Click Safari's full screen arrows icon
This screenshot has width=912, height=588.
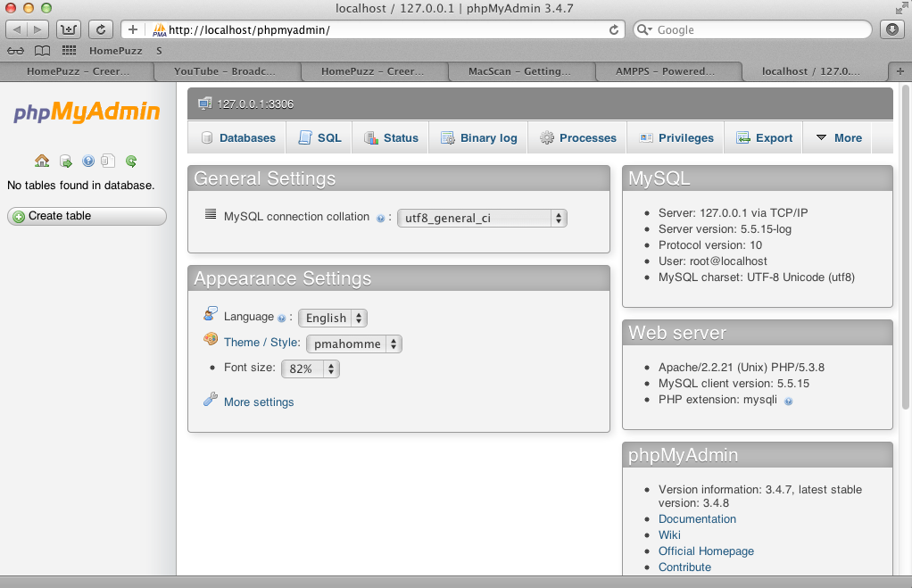point(901,8)
